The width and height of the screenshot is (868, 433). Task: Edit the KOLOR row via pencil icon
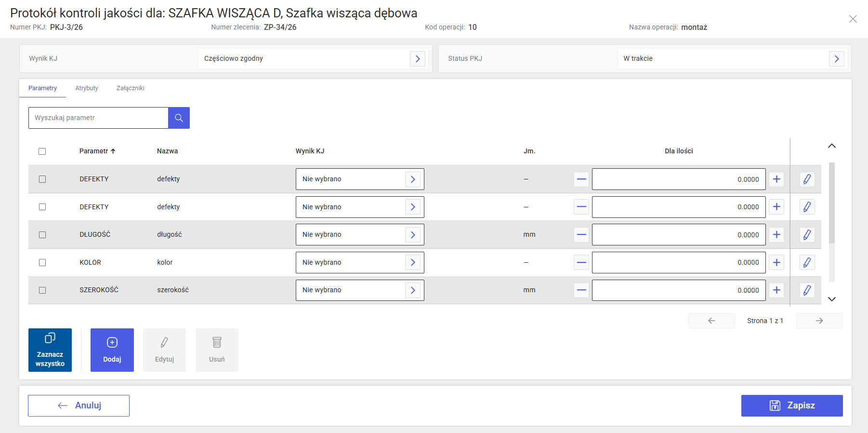tap(807, 262)
